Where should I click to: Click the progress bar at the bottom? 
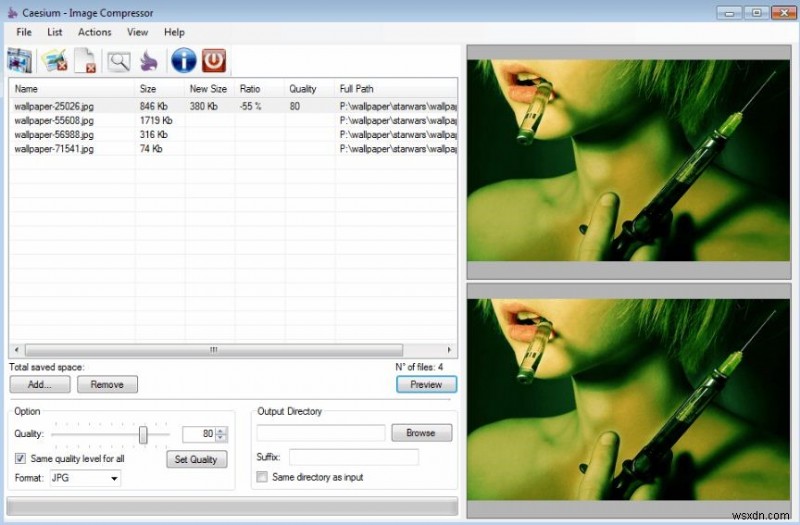232,507
